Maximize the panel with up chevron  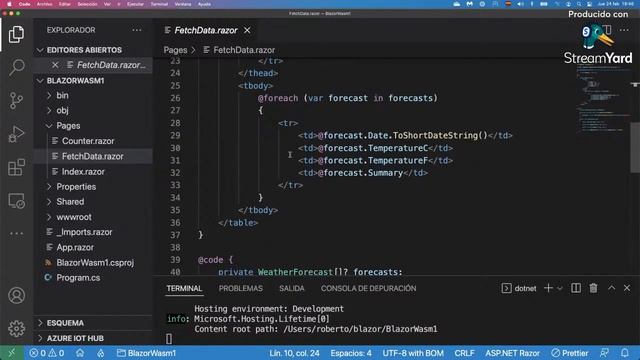pos(611,288)
